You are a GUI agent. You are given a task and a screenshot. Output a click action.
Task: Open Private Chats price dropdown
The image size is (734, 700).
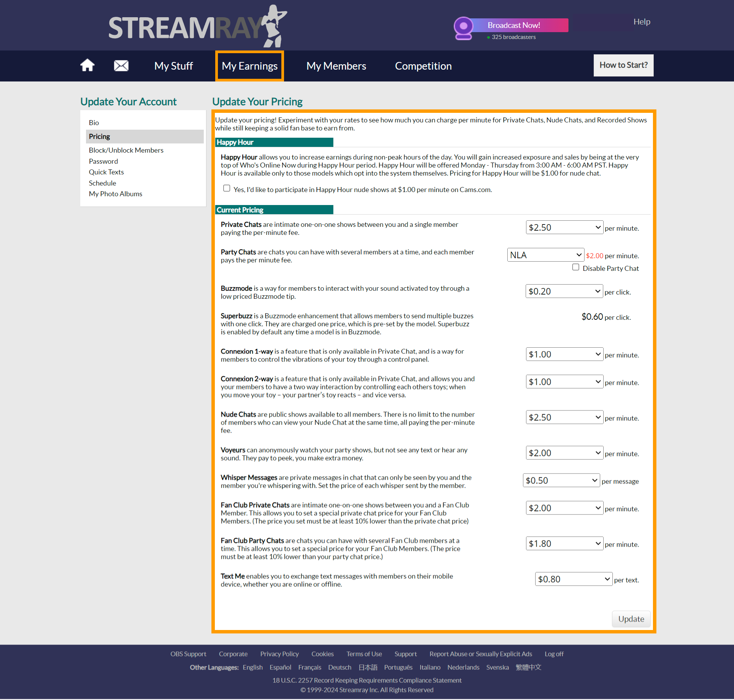click(x=564, y=228)
